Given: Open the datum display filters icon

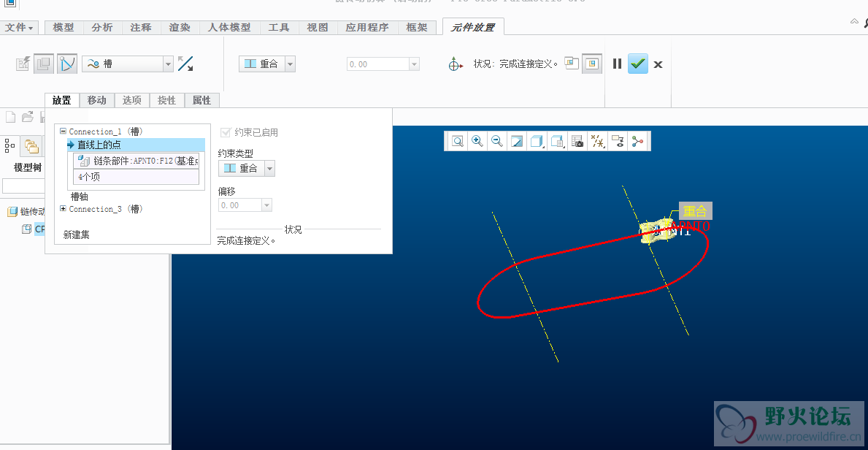Looking at the screenshot, I should [597, 141].
